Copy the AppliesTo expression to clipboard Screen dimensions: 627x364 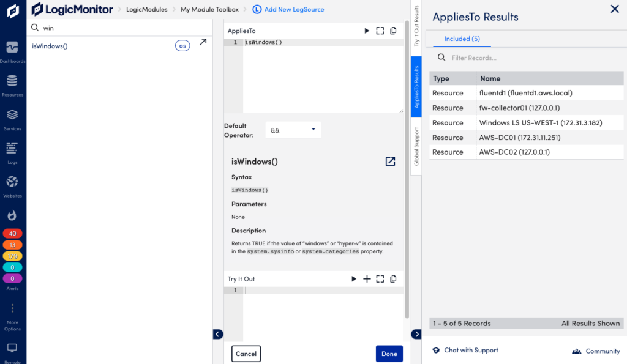tap(393, 31)
